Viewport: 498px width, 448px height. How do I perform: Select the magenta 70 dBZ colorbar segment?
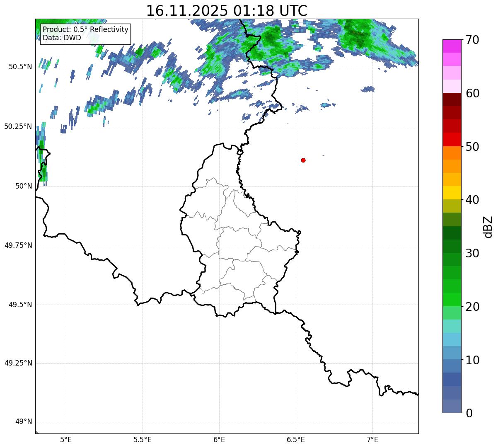tap(452, 46)
